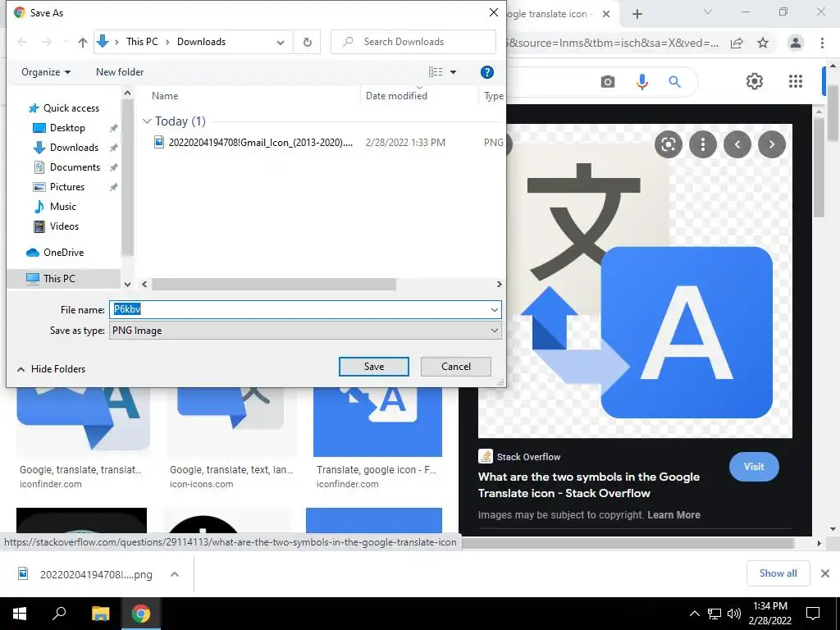This screenshot has width=840, height=630.
Task: Open the recent locations dropdown arrow
Action: pos(66,42)
